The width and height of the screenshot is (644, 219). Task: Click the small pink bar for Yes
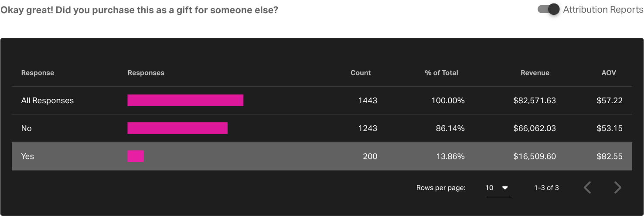click(x=136, y=156)
